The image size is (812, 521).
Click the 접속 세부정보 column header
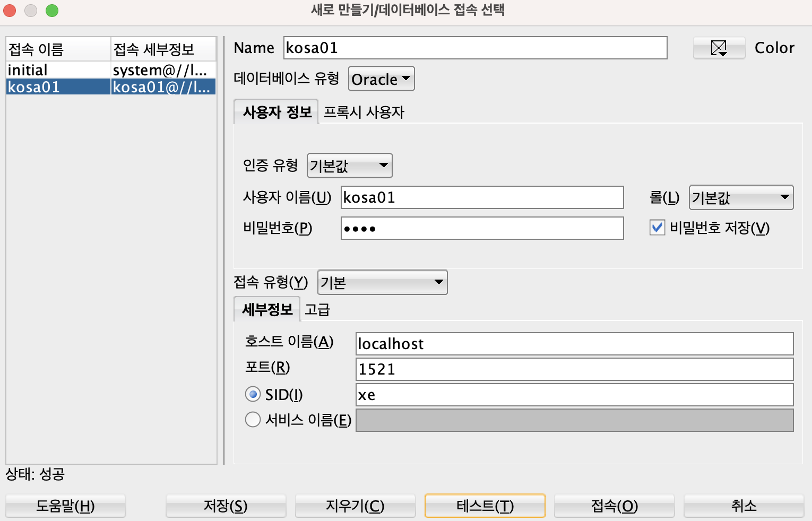click(163, 49)
